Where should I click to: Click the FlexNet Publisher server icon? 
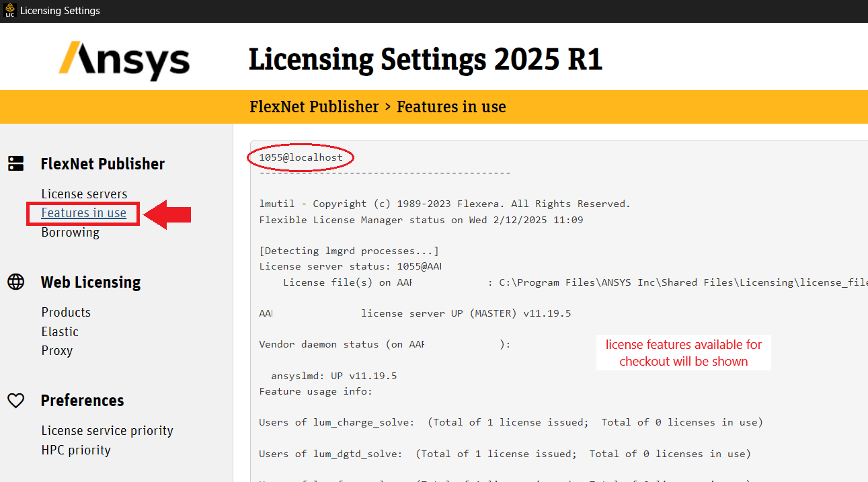click(16, 163)
